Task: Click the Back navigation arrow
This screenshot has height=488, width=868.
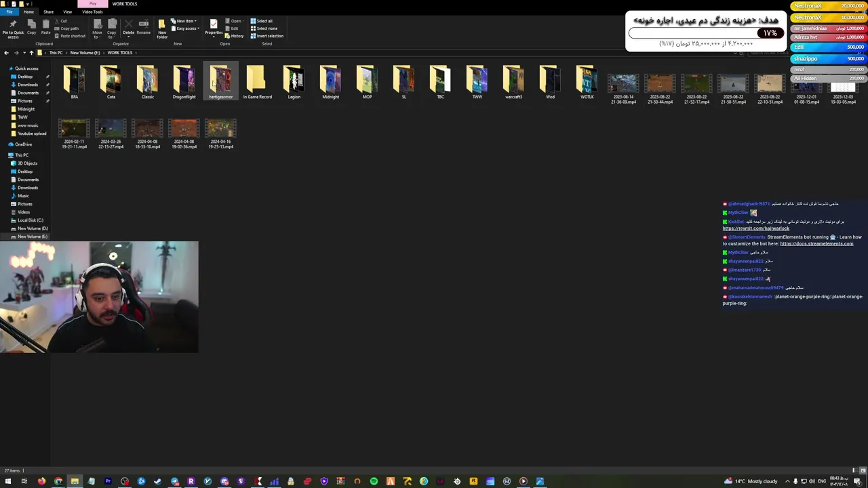Action: click(6, 53)
